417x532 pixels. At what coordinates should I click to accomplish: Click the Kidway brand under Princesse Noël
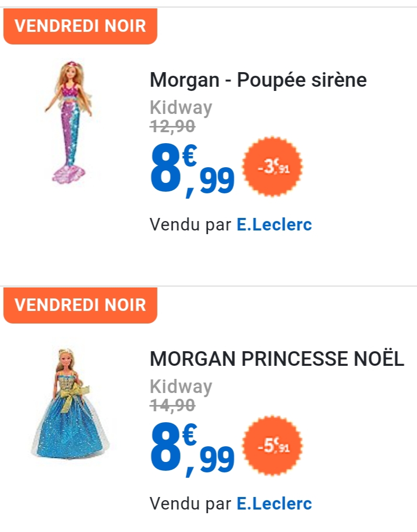(x=181, y=387)
